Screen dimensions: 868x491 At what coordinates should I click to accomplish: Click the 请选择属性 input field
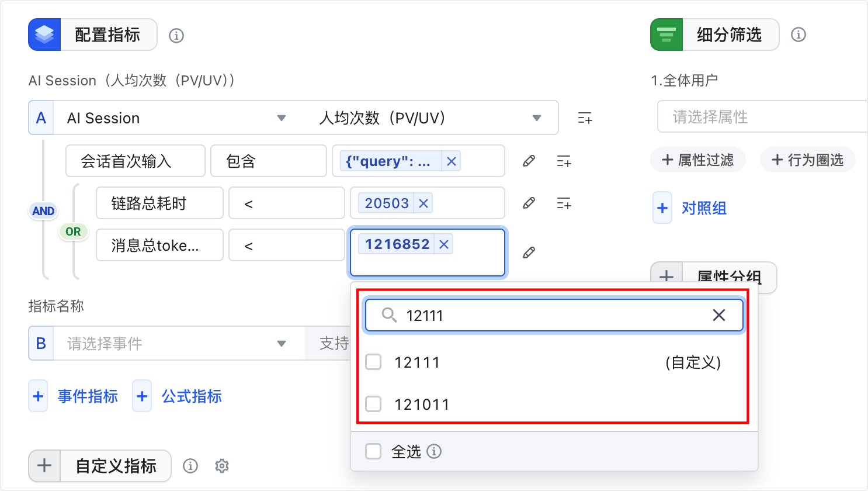point(762,117)
